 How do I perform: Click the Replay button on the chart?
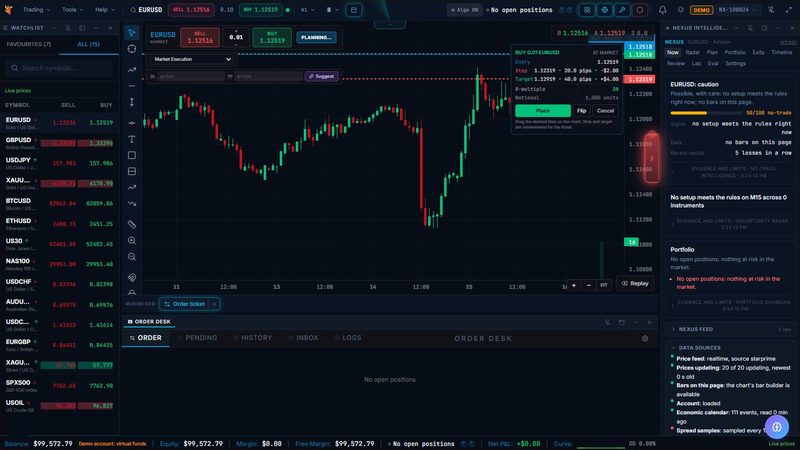[635, 284]
